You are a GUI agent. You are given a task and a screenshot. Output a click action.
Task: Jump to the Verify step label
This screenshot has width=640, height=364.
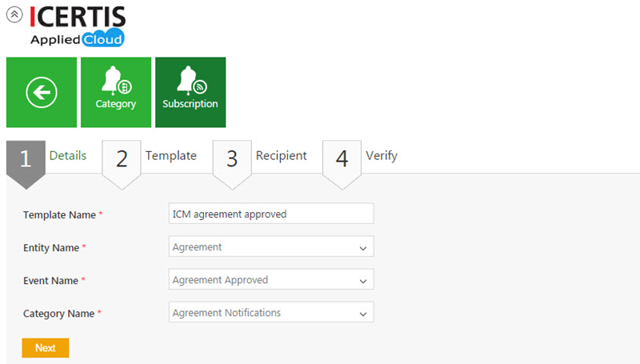(x=381, y=156)
